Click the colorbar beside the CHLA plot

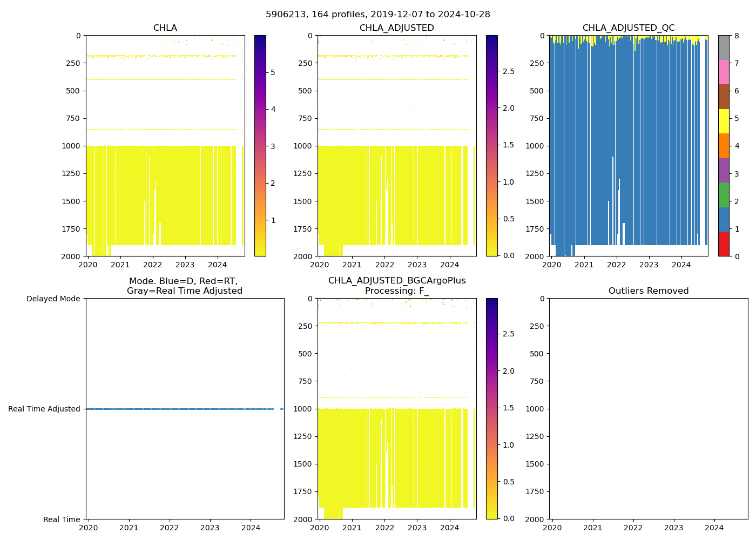(x=260, y=146)
